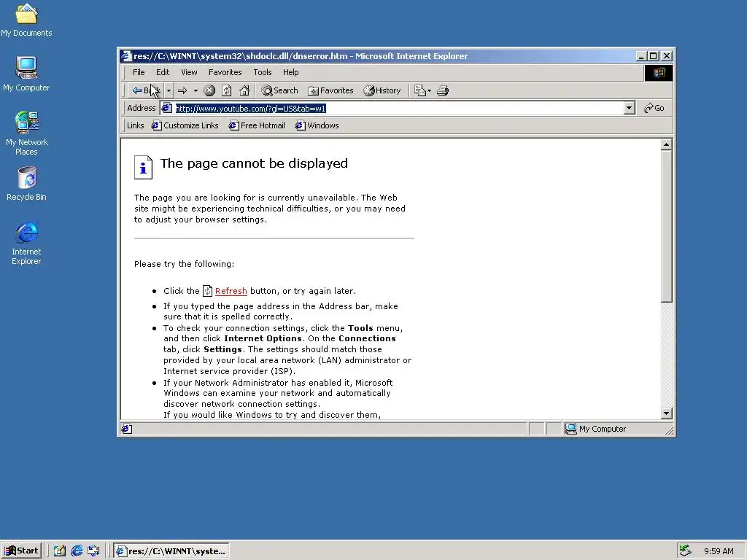
Task: Click the Refresh hyperlink in the error page
Action: pos(231,291)
